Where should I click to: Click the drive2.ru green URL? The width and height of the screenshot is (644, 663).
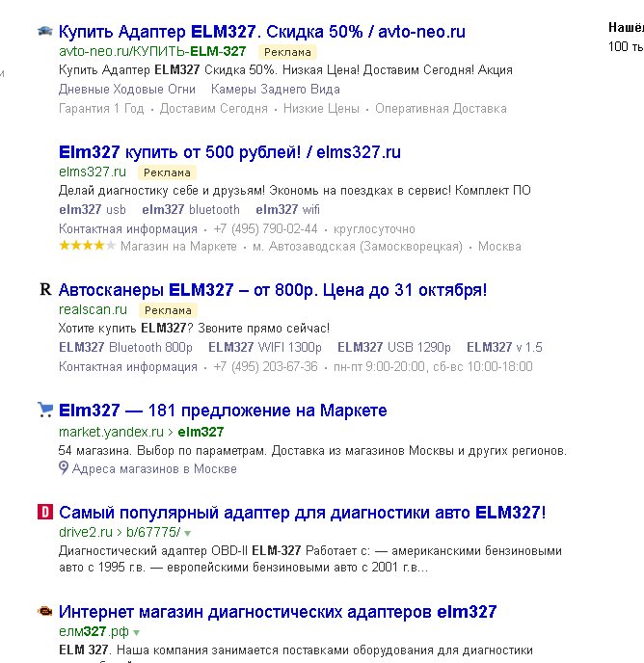[x=86, y=532]
